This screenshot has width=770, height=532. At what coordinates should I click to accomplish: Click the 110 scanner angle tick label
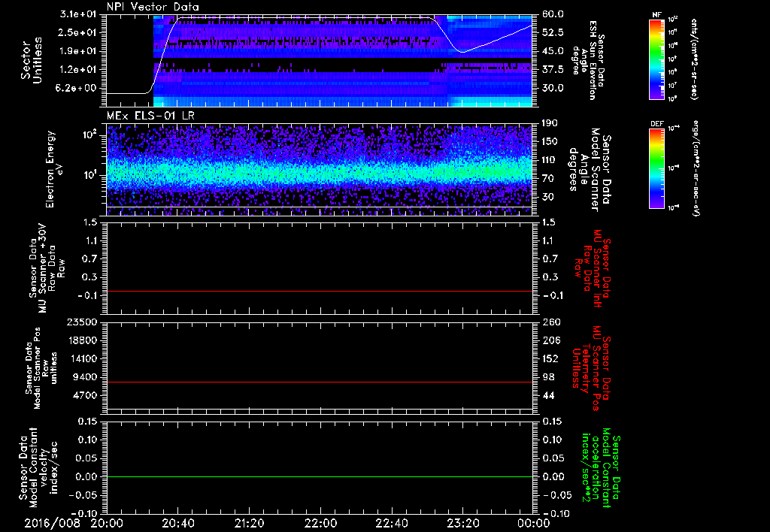click(x=550, y=160)
